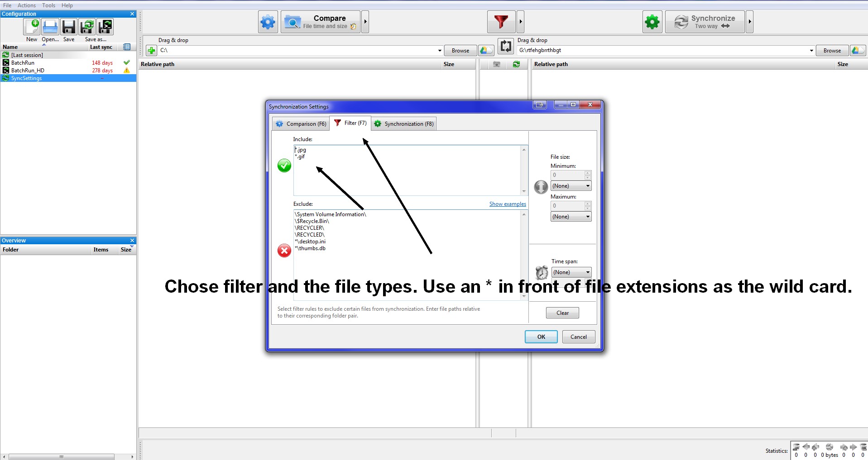Click Save as GUI job icon

[x=87, y=27]
